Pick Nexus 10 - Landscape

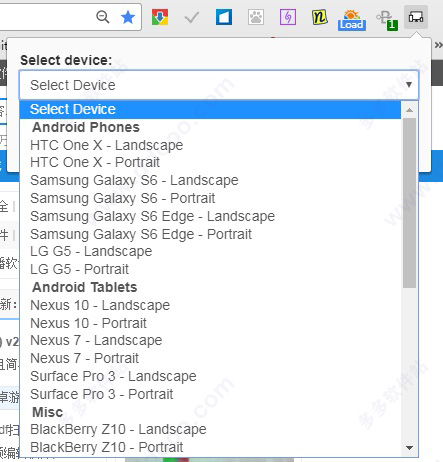210,305
